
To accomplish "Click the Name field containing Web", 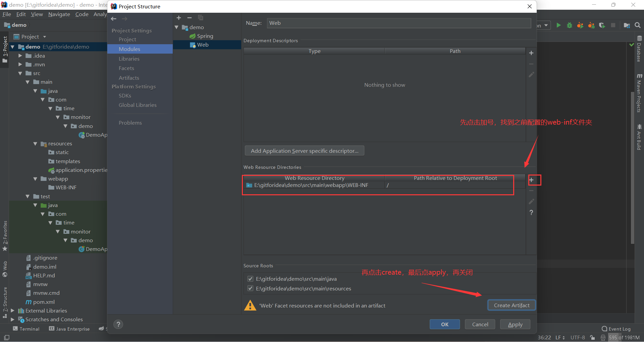I will pos(399,23).
